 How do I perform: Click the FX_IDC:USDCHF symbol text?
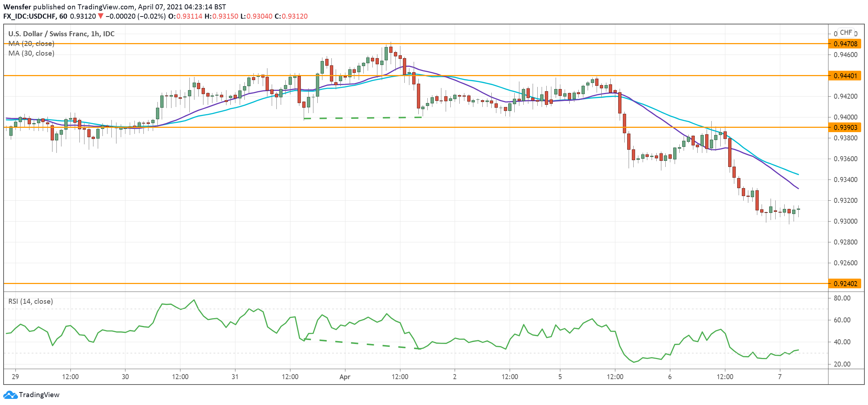(x=30, y=16)
